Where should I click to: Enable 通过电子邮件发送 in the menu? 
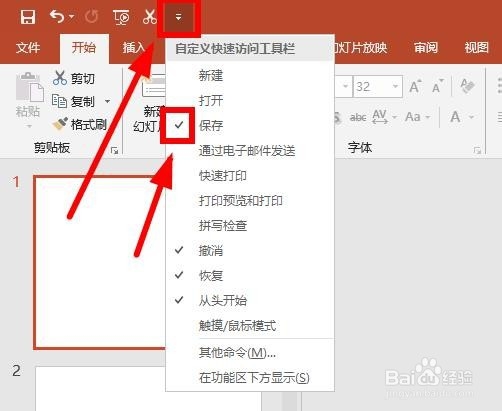click(250, 150)
